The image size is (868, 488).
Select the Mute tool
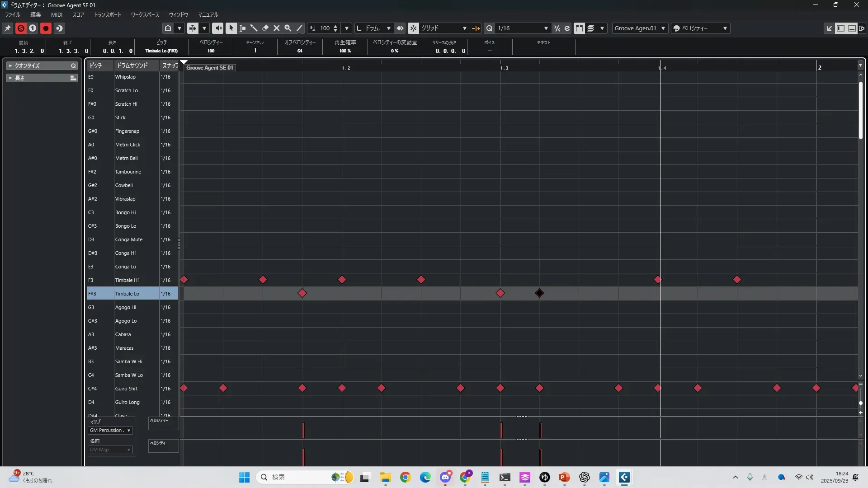pos(277,28)
